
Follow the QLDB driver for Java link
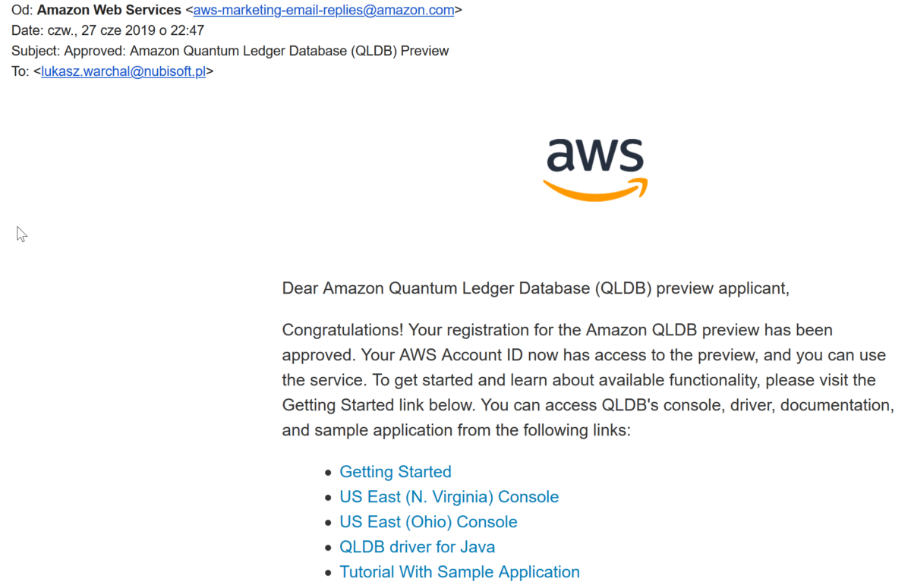(x=417, y=547)
